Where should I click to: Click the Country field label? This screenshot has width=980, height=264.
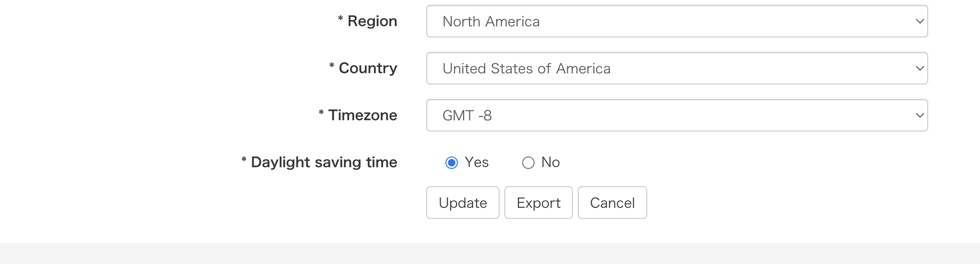click(x=368, y=68)
